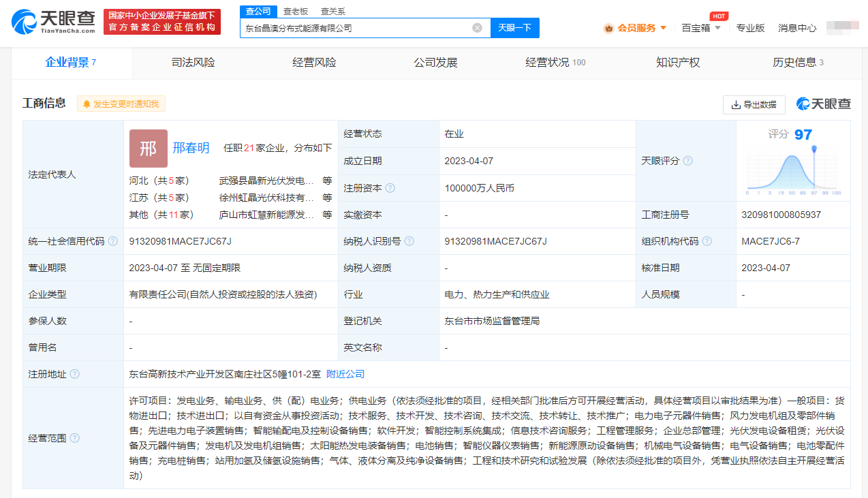Click 等 next to 武强县晶新光伏发电
Screen dimensions: 868x498
[x=327, y=181]
